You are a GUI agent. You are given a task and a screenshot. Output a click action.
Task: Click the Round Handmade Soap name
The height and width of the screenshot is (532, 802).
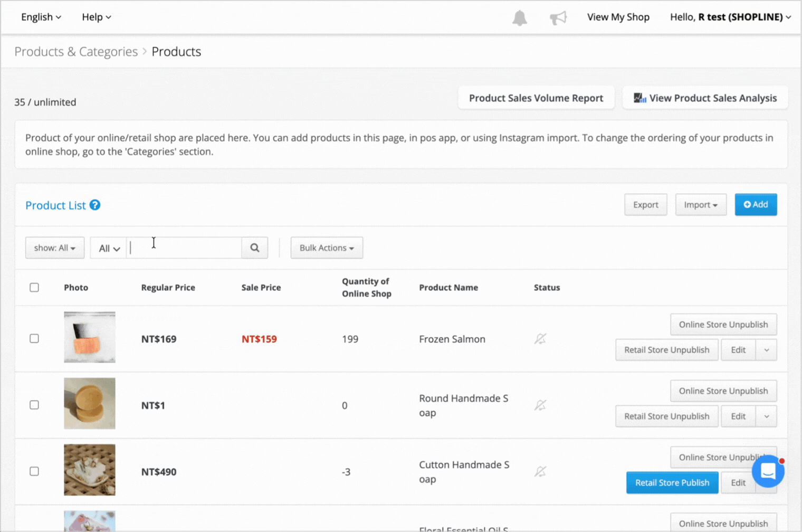tap(464, 405)
